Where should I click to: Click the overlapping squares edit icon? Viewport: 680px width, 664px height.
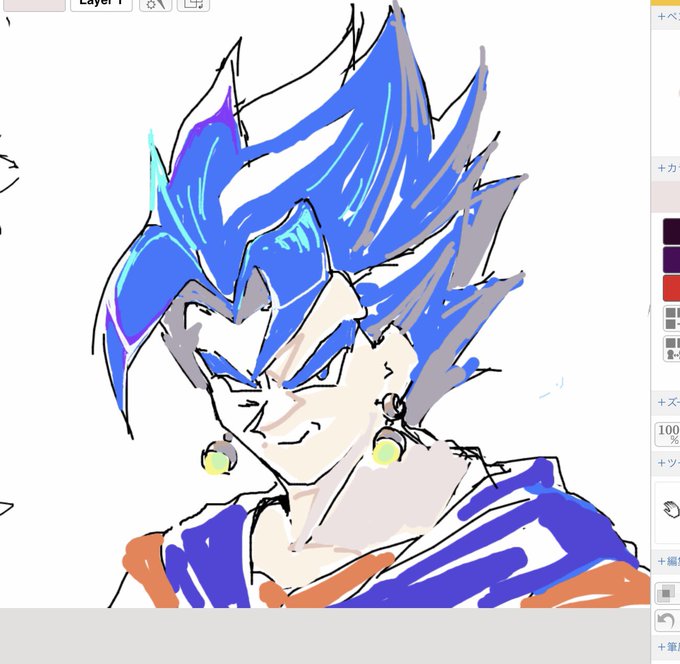coord(667,593)
